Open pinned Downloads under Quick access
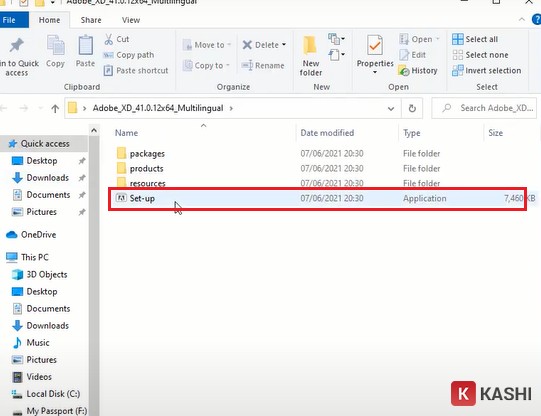The width and height of the screenshot is (541, 416). 47,178
